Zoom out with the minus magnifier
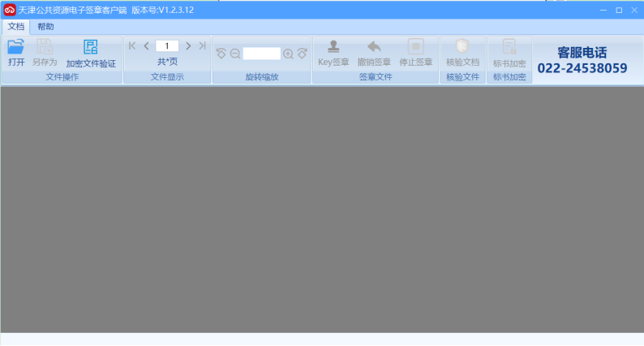 coord(234,54)
